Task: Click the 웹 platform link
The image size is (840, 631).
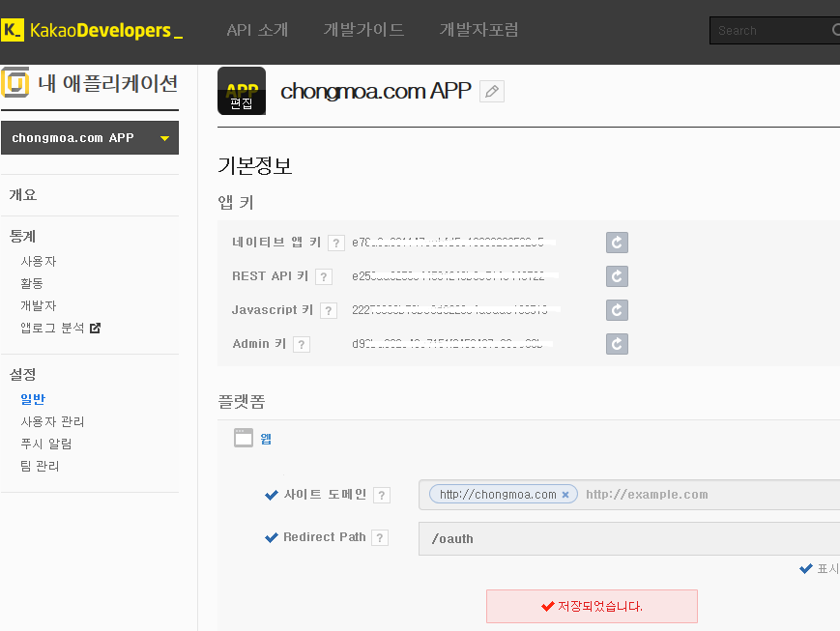Action: pyautogui.click(x=266, y=440)
